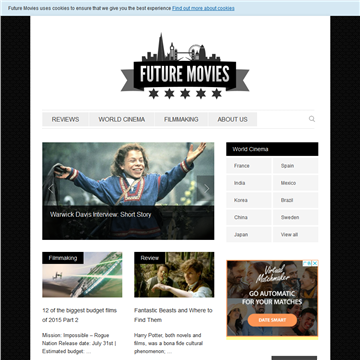360x360 pixels.
Task: Click the Future Movies logo
Action: tap(185, 66)
